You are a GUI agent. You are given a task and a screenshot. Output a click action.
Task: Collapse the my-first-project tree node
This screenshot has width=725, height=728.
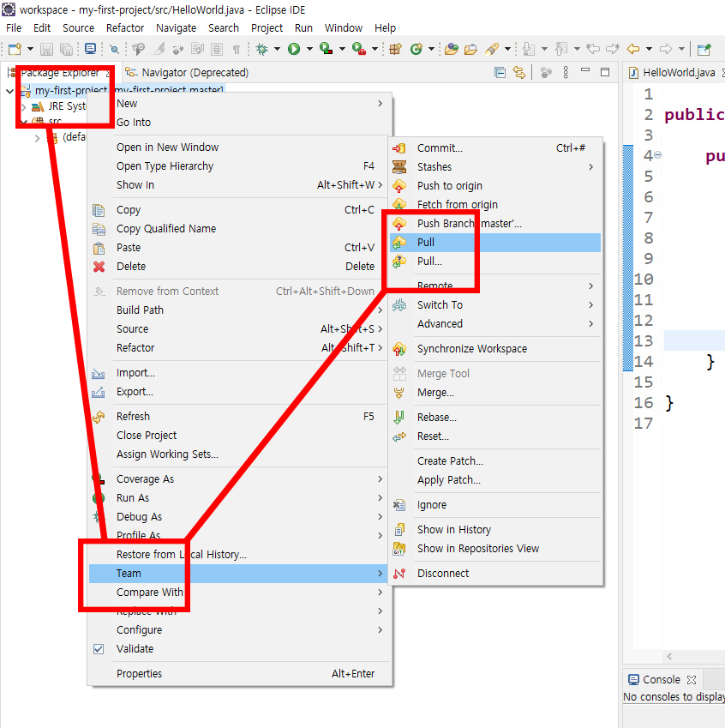point(9,91)
